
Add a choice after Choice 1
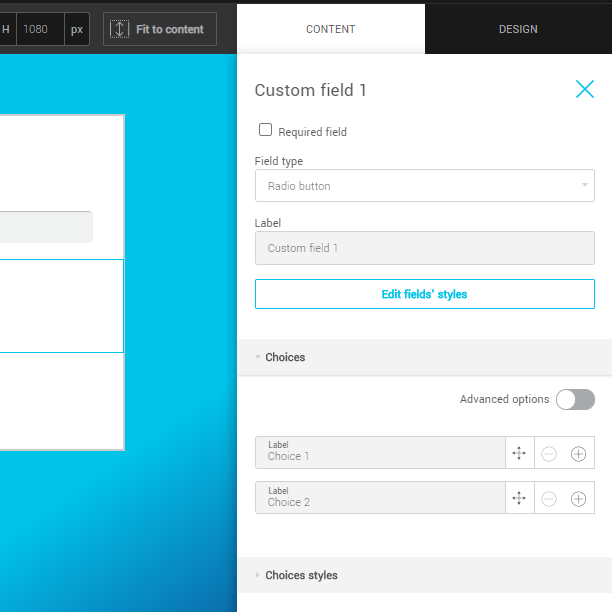(578, 453)
